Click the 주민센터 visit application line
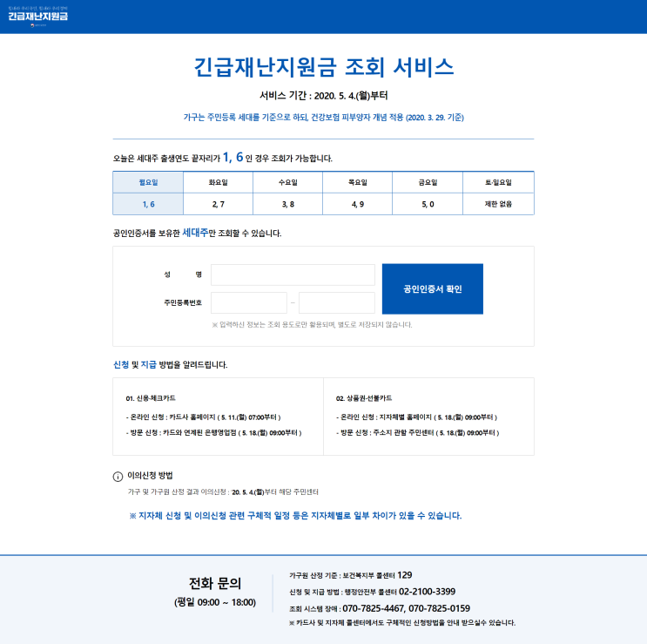647x644 pixels. 418,433
